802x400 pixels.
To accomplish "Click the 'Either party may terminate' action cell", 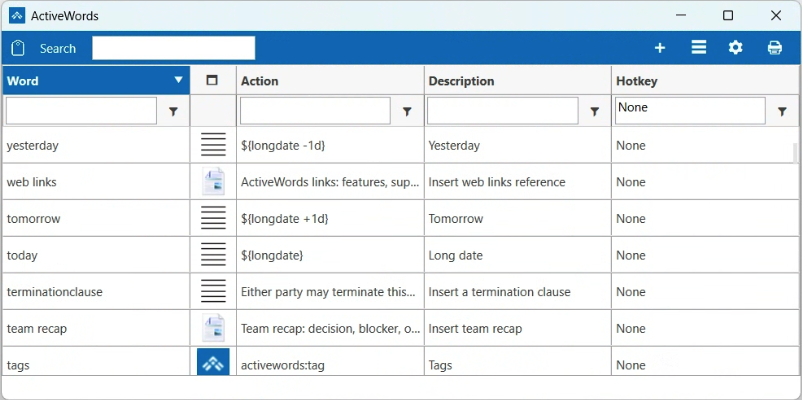I will click(x=330, y=292).
